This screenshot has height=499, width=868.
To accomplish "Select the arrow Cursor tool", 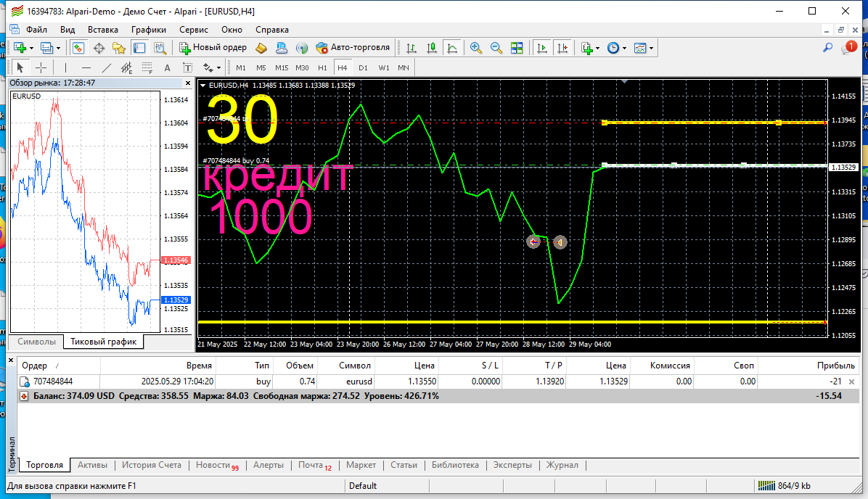I will point(20,67).
